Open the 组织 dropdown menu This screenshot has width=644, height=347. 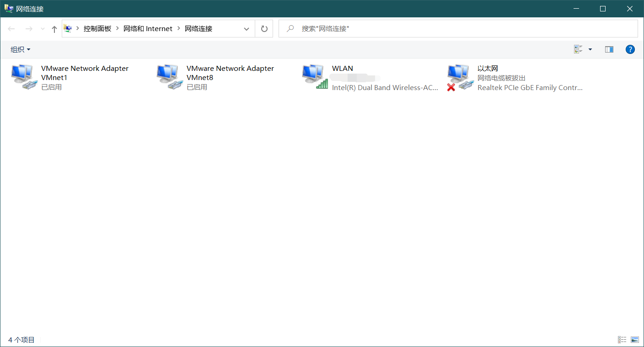click(x=21, y=49)
